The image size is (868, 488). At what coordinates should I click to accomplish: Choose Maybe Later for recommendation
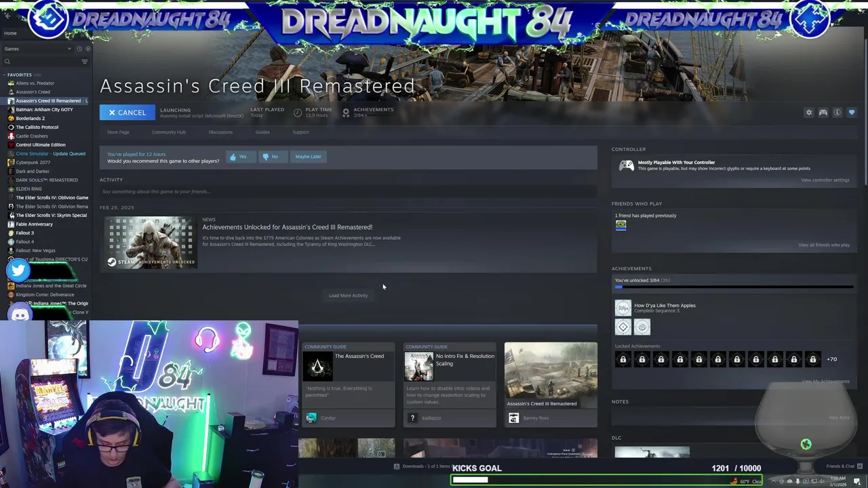click(308, 157)
